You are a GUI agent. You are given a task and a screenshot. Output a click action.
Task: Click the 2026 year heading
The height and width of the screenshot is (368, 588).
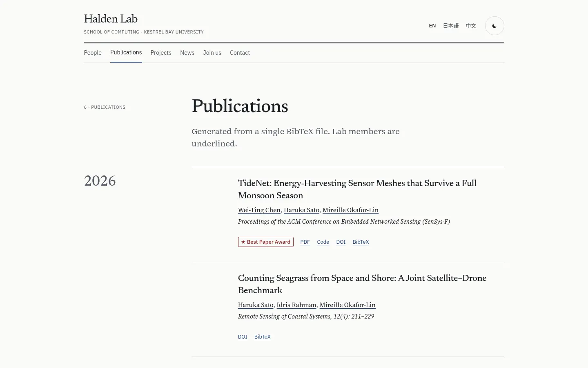(x=100, y=181)
